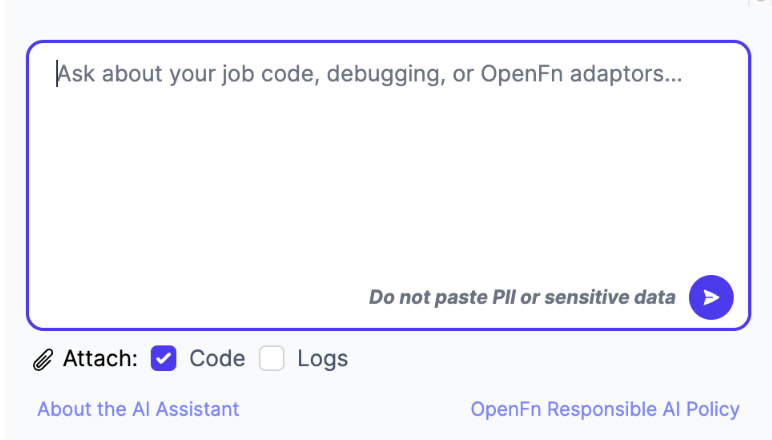Open the About the AI Assistant link
Screen dimensions: 772x440
click(138, 409)
